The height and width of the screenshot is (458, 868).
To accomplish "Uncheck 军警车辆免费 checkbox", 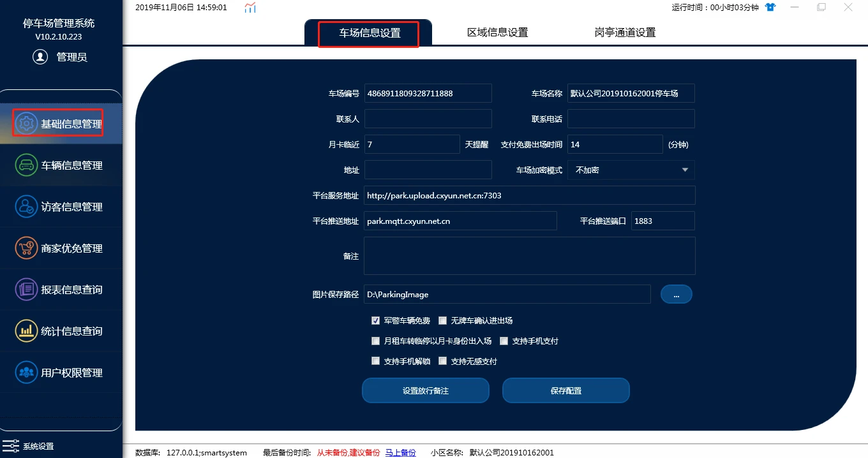I will coord(376,321).
